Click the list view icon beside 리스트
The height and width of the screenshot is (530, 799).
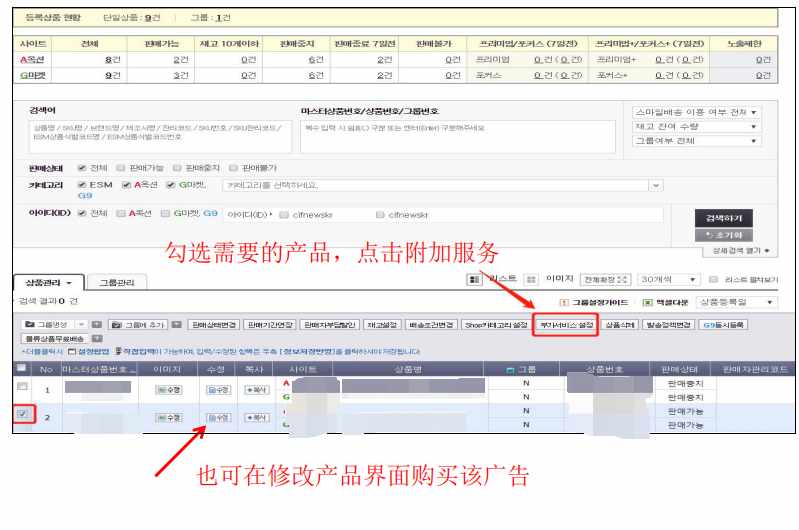tap(474, 279)
